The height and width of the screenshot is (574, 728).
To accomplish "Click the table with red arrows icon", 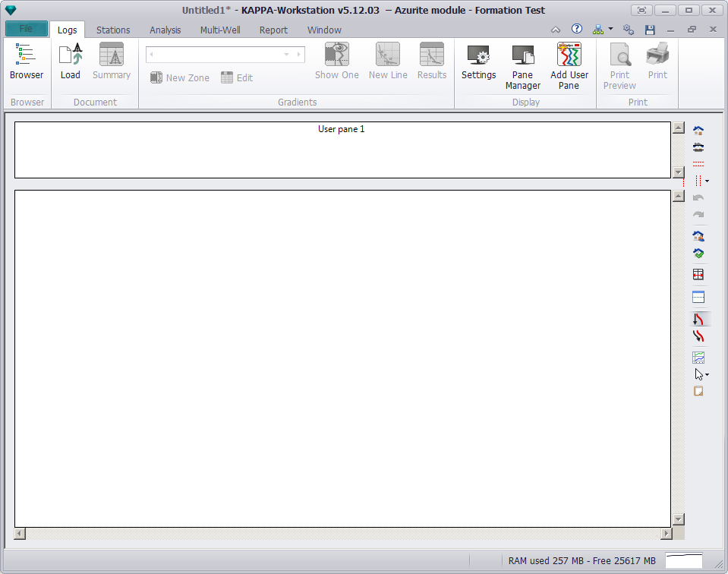I will pyautogui.click(x=698, y=274).
